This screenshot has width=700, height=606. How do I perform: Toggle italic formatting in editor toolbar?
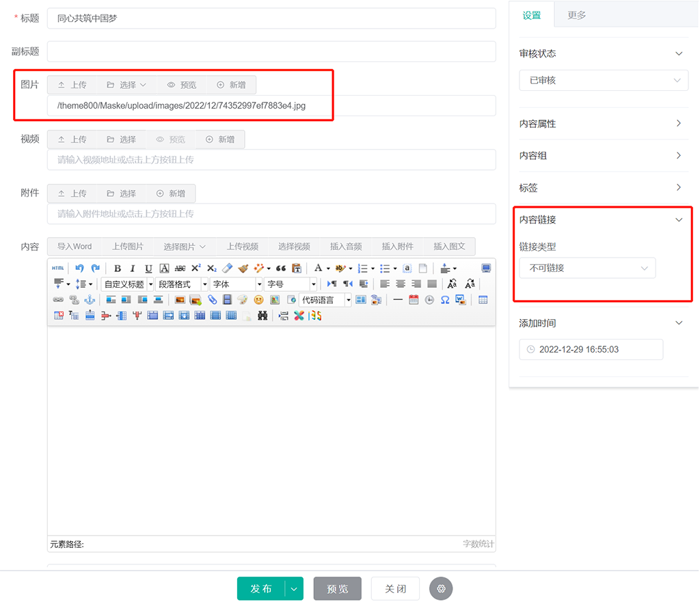(x=133, y=268)
